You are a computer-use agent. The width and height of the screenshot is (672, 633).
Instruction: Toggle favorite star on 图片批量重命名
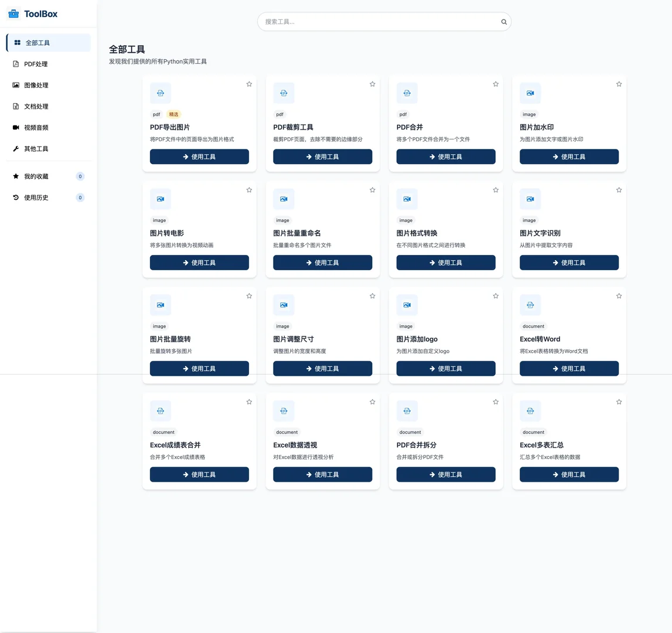pos(373,190)
